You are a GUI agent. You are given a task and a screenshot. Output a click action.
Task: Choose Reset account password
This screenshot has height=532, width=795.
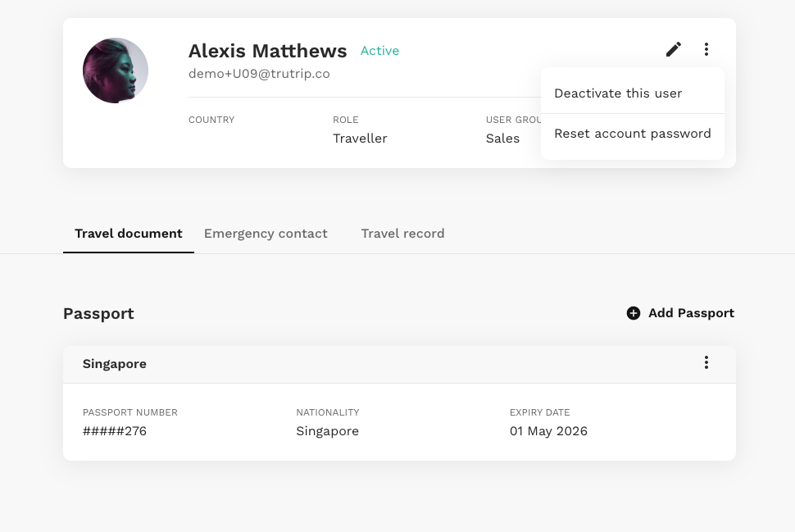(x=633, y=134)
